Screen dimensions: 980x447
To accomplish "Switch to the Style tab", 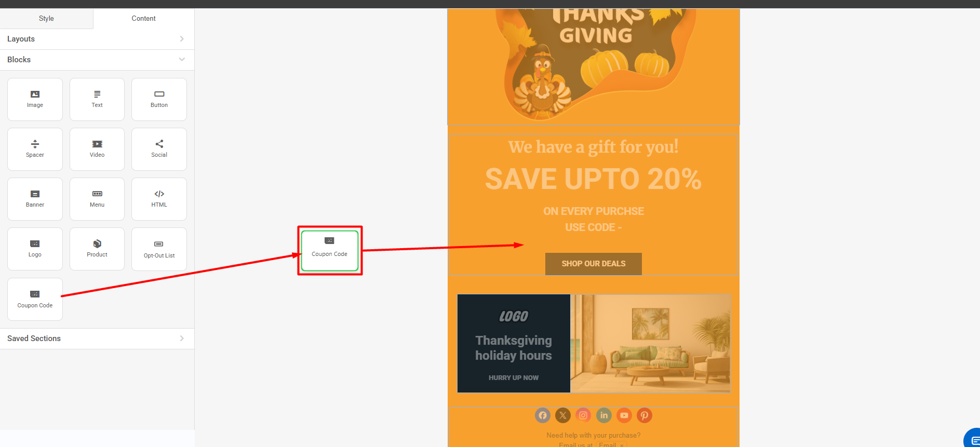I will [x=46, y=18].
